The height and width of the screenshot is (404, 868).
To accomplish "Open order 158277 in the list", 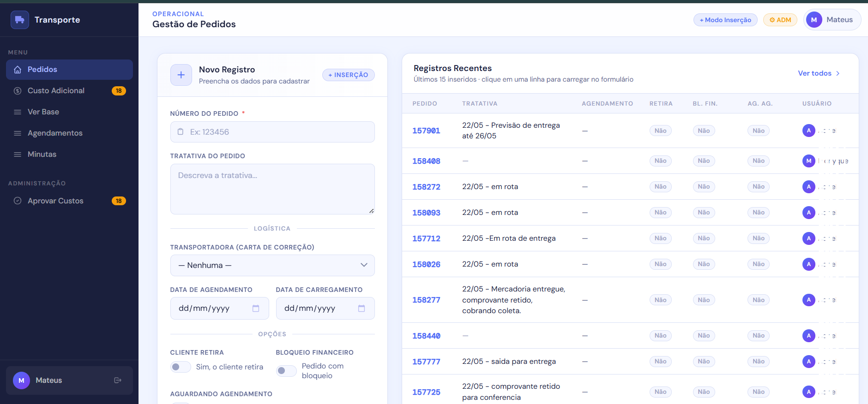I will 426,300.
